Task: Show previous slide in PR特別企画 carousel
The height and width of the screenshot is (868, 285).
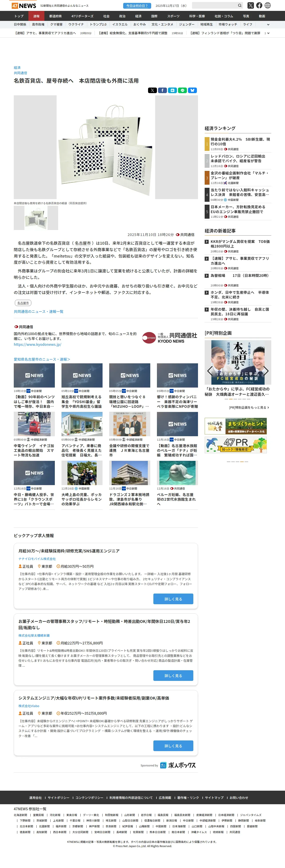Action: 210,371
